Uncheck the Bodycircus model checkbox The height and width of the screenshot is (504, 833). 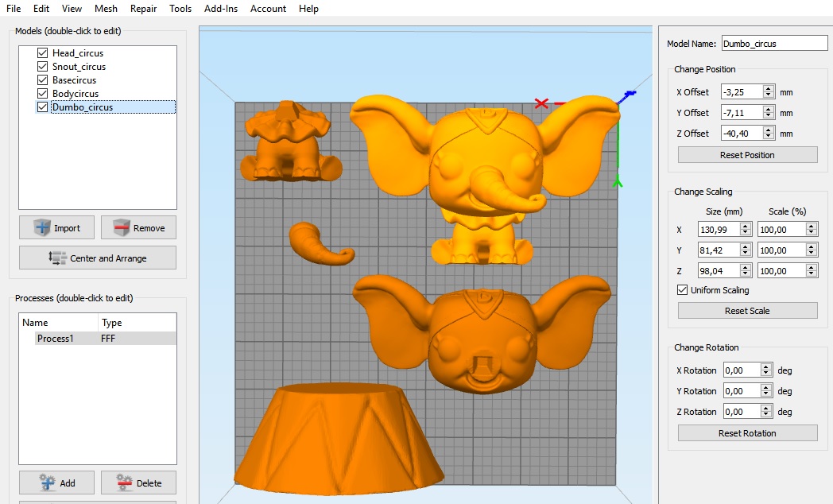[x=42, y=94]
